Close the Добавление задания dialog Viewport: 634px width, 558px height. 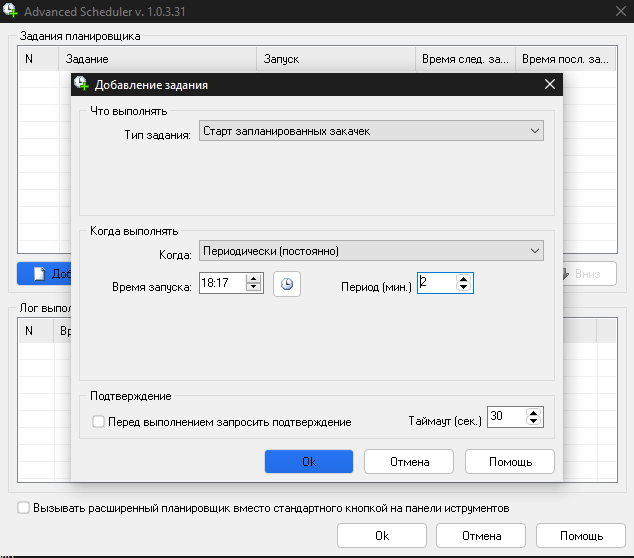(x=549, y=85)
